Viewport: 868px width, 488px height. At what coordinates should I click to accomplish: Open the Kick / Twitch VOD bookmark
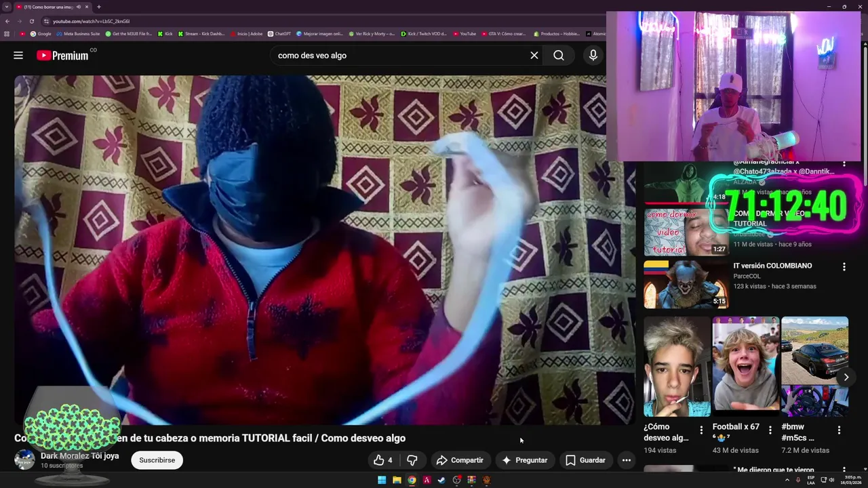tap(424, 33)
